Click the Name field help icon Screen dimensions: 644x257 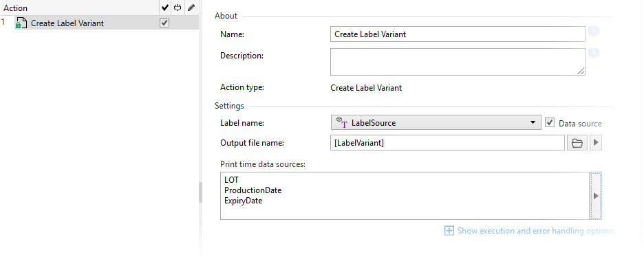[594, 32]
